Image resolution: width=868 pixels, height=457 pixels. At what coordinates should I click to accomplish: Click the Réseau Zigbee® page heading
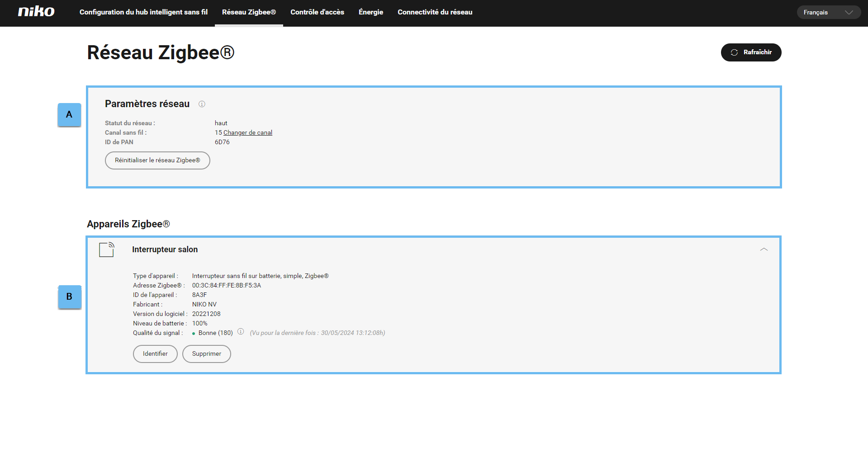click(161, 52)
